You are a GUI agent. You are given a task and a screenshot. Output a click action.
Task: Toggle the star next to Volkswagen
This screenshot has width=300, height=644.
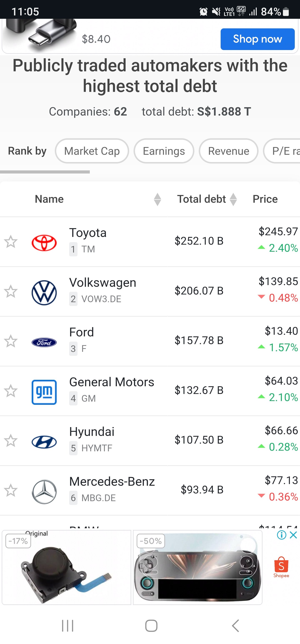11,291
